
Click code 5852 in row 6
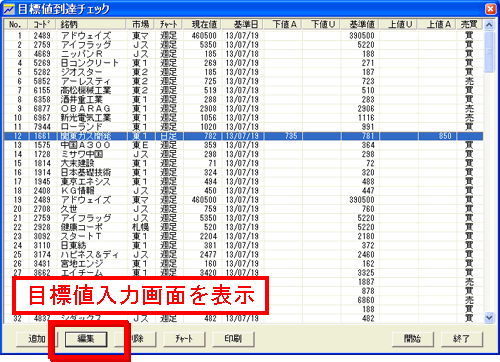[x=42, y=81]
